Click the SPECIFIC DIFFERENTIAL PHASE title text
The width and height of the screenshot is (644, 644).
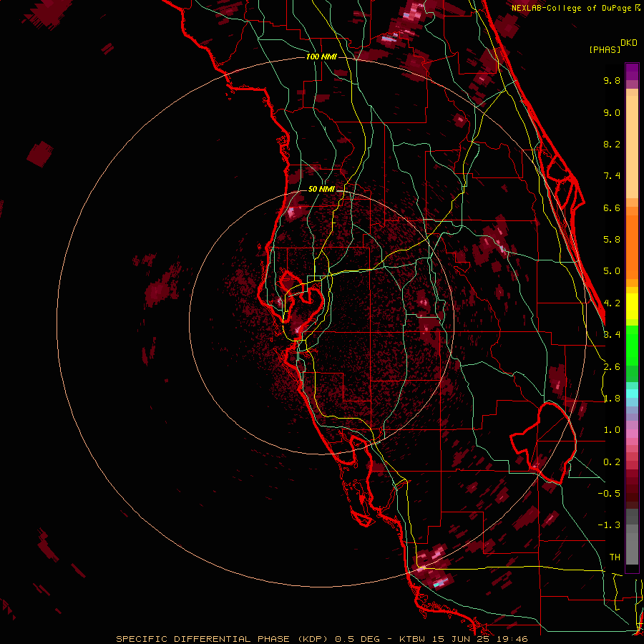pos(205,639)
